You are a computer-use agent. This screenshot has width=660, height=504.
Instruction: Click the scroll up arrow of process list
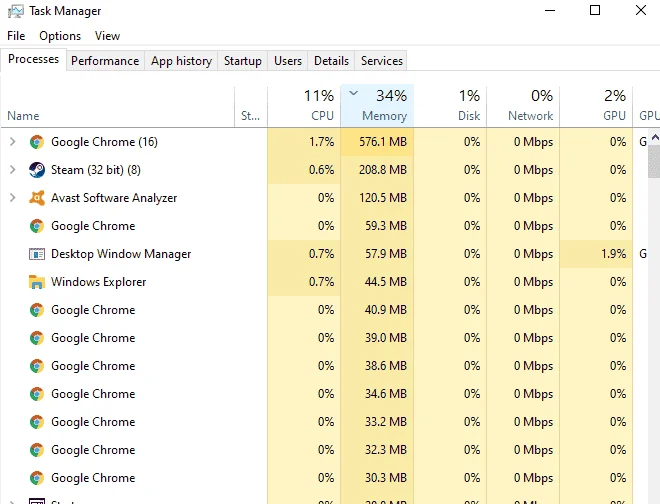[655, 137]
